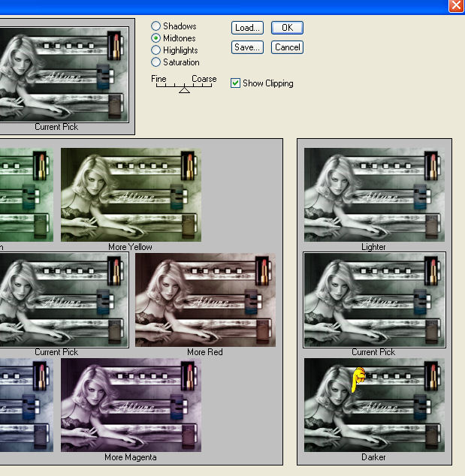
Task: Pick the More Red thumbnail
Action: coord(205,300)
